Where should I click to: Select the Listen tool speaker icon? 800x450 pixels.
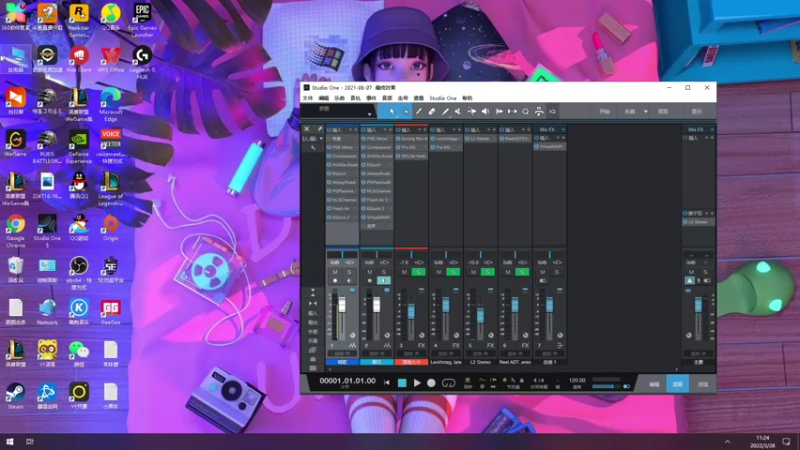tap(485, 111)
